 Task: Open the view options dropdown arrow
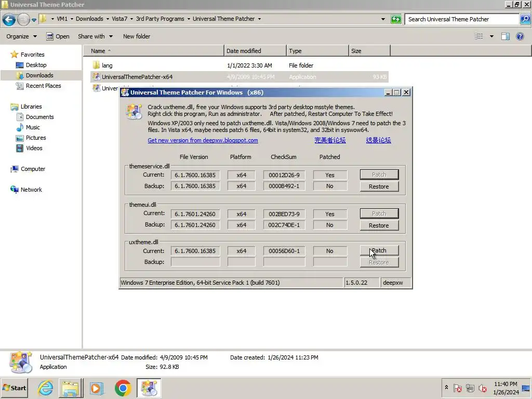[x=491, y=36]
